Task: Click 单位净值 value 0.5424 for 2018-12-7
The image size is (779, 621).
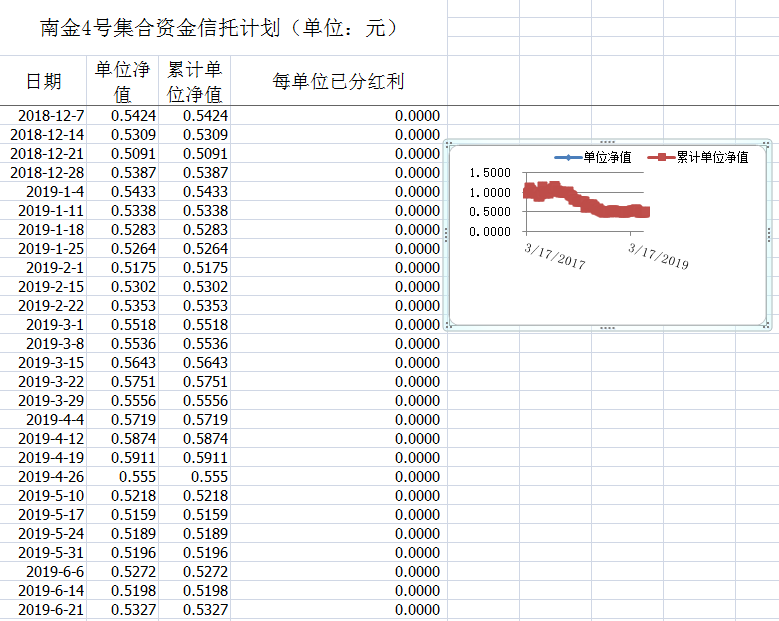Action: click(123, 115)
